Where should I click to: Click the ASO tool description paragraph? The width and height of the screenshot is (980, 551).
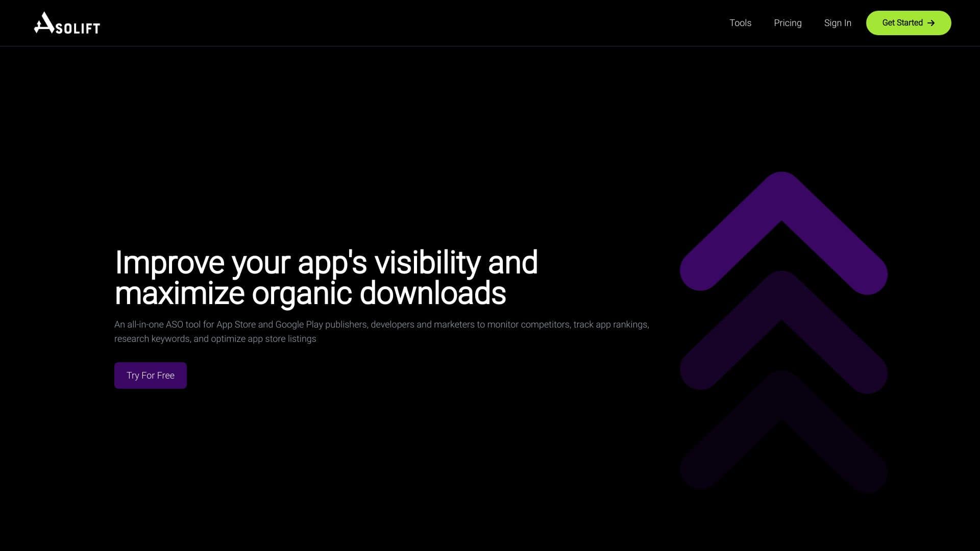tap(381, 331)
